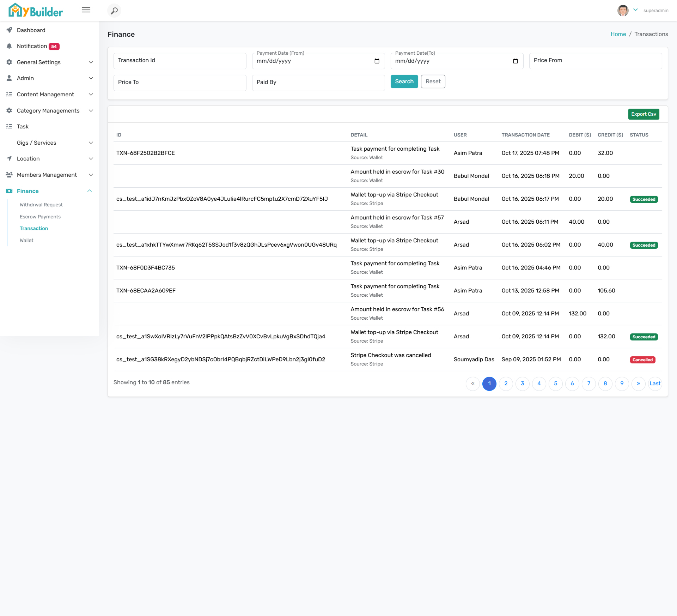Viewport: 677px width, 616px height.
Task: Click Export Csv button
Action: [644, 114]
